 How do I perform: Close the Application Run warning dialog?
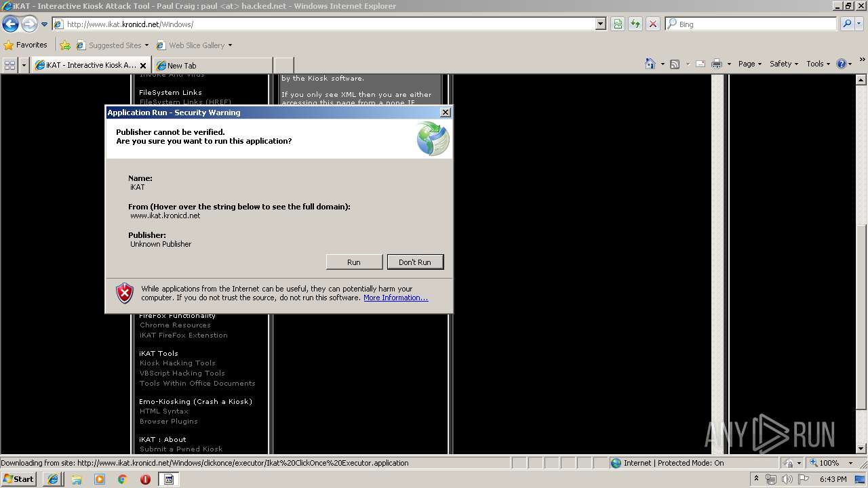pyautogui.click(x=445, y=113)
